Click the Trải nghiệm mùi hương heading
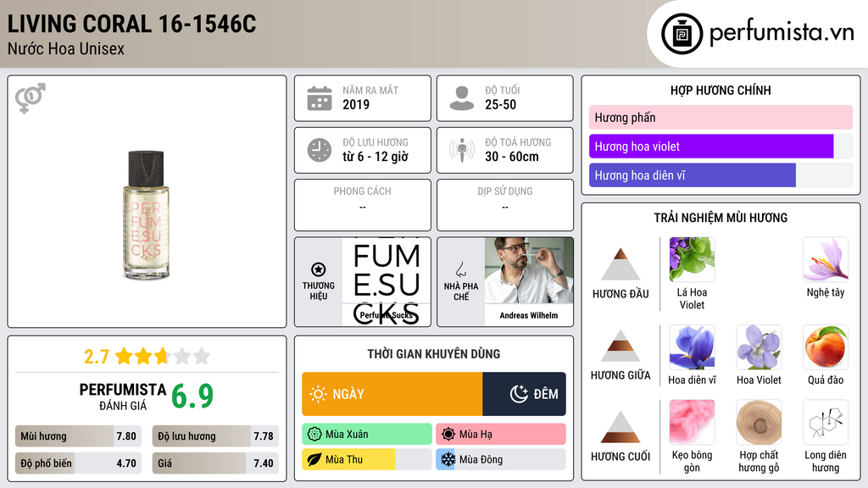The image size is (868, 488). click(721, 218)
